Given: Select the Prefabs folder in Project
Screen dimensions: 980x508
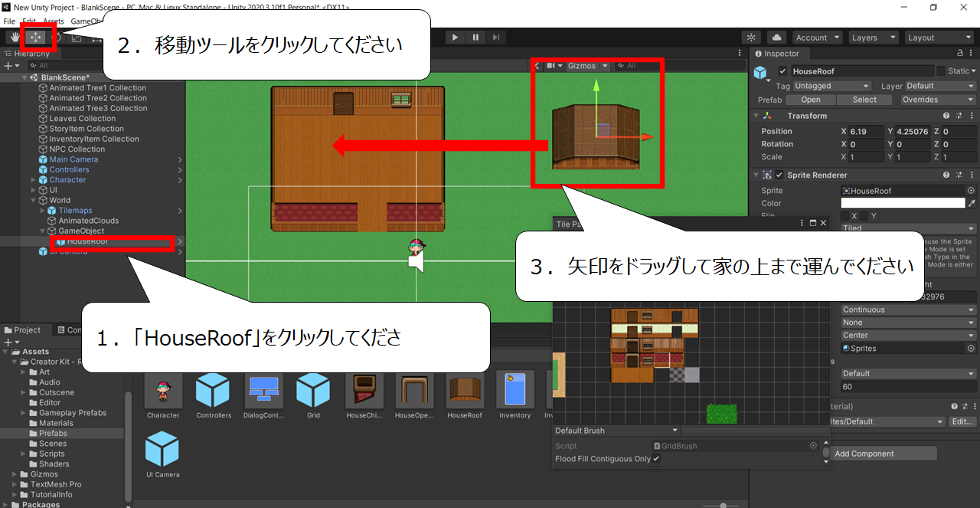Looking at the screenshot, I should (x=53, y=433).
